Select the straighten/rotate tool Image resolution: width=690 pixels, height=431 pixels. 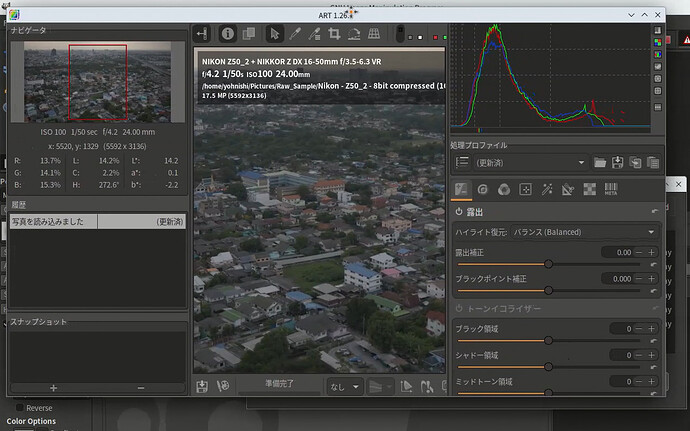[x=355, y=34]
